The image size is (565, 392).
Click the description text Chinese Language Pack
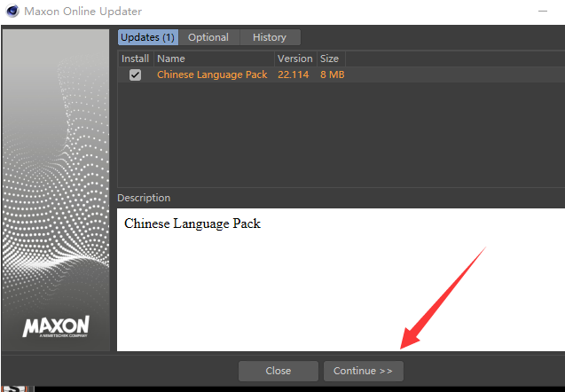point(192,223)
